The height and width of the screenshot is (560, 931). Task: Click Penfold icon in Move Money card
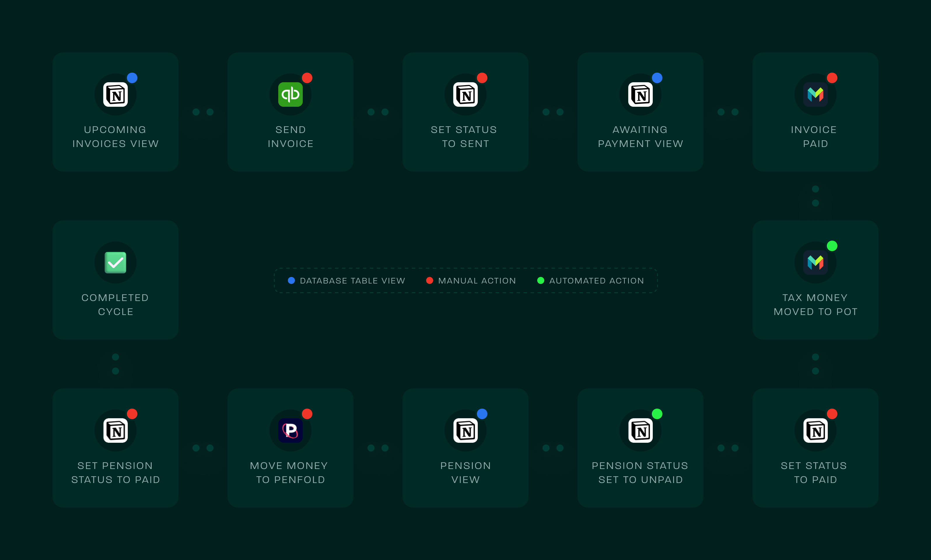point(290,430)
